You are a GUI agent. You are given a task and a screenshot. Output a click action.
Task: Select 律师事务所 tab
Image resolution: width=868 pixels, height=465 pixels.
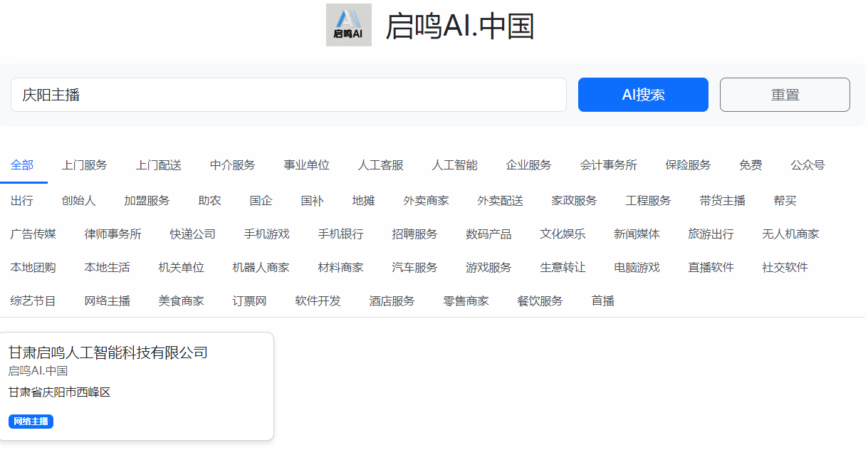113,234
